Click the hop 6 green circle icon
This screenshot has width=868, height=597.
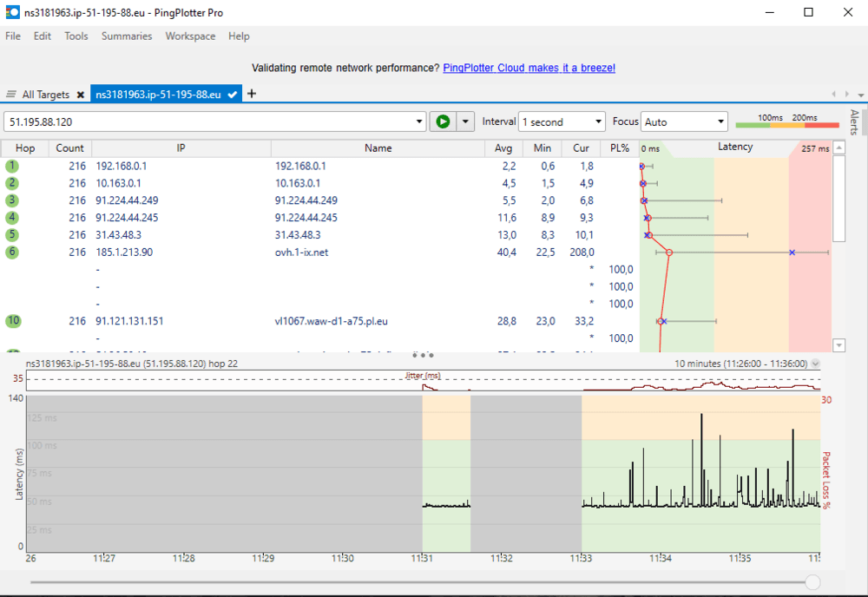12,252
